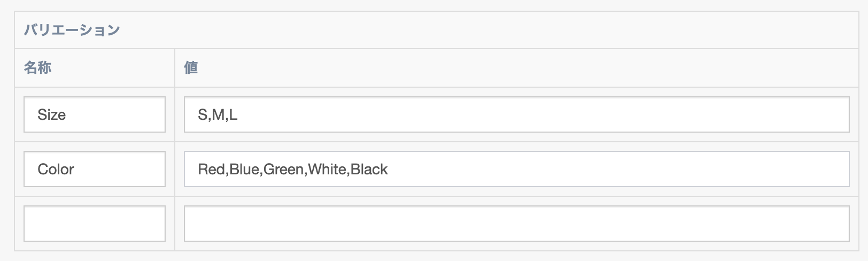Place cursor on letter "S" in Size values
868x261 pixels.
(203, 115)
